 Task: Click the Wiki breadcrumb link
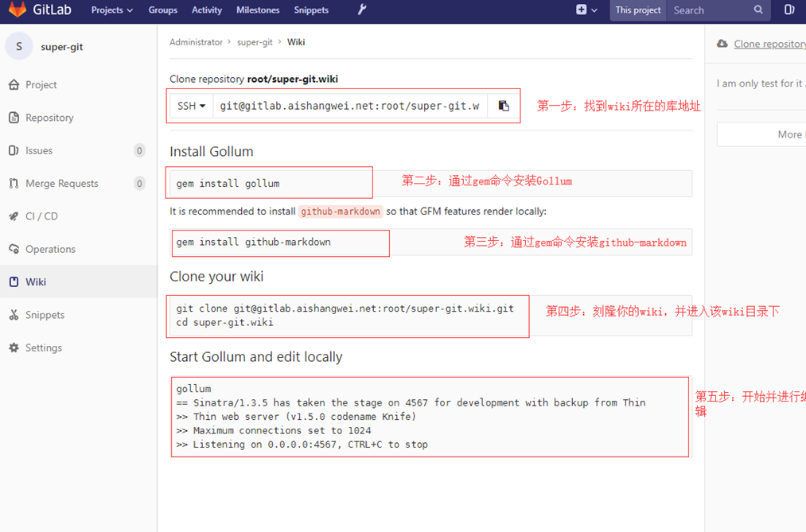[x=295, y=42]
